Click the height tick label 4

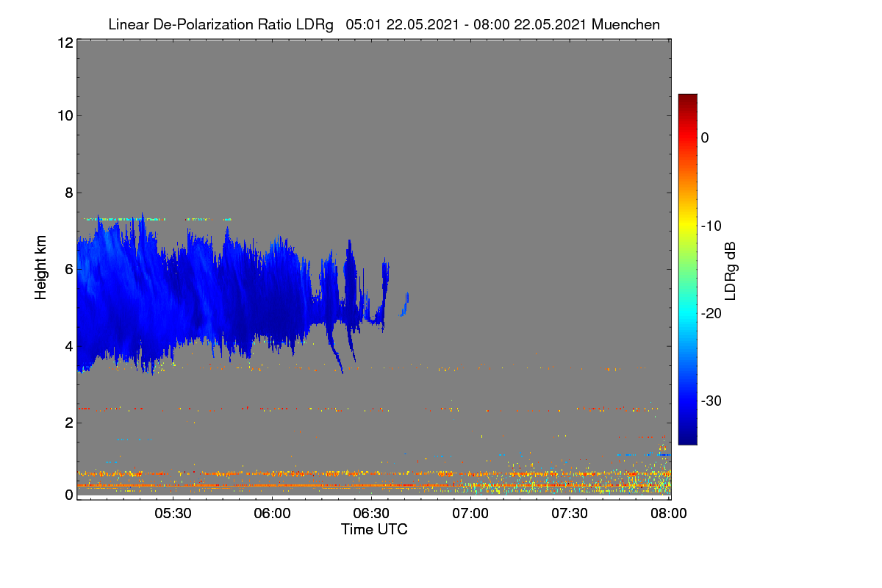(x=68, y=345)
